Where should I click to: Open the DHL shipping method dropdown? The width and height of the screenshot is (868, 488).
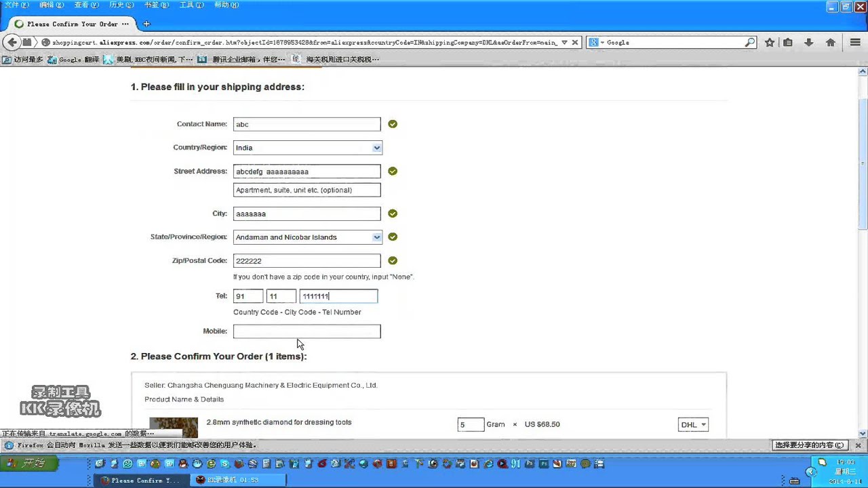tap(693, 425)
